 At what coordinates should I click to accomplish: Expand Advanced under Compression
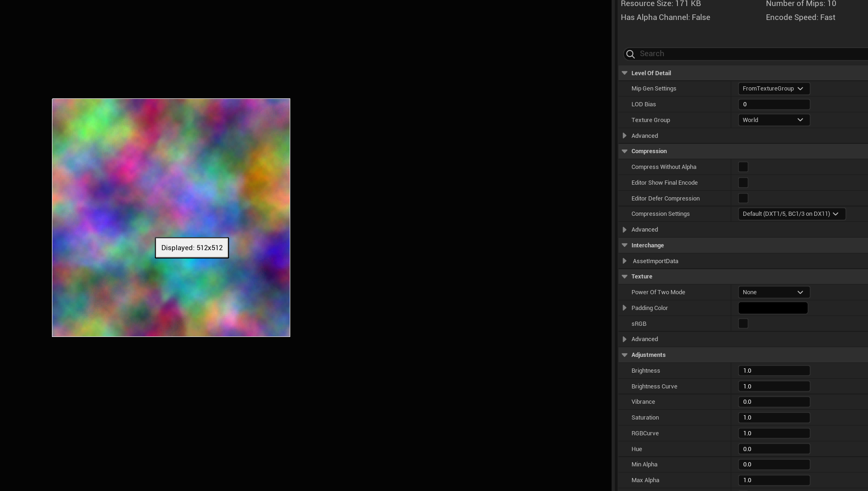[625, 230]
